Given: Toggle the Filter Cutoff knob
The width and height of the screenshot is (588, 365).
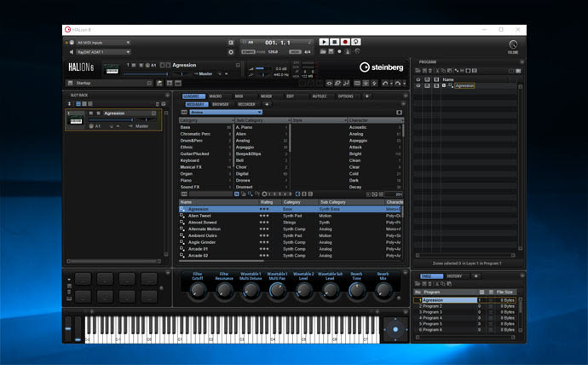Looking at the screenshot, I should [199, 291].
